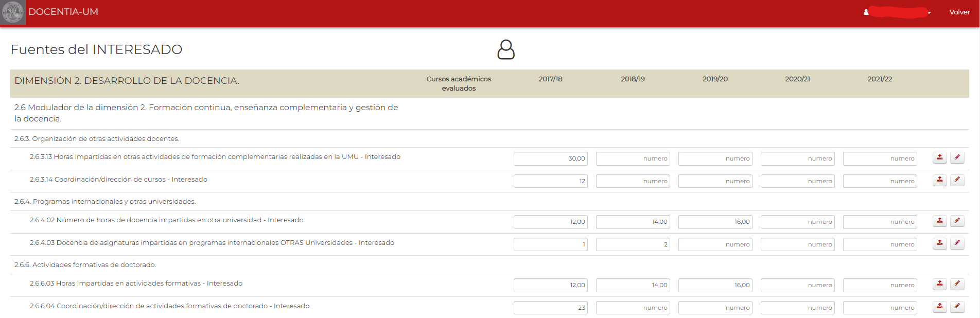980x318 pixels.
Task: Click upload icon for row 2.6.4.03
Action: point(939,243)
